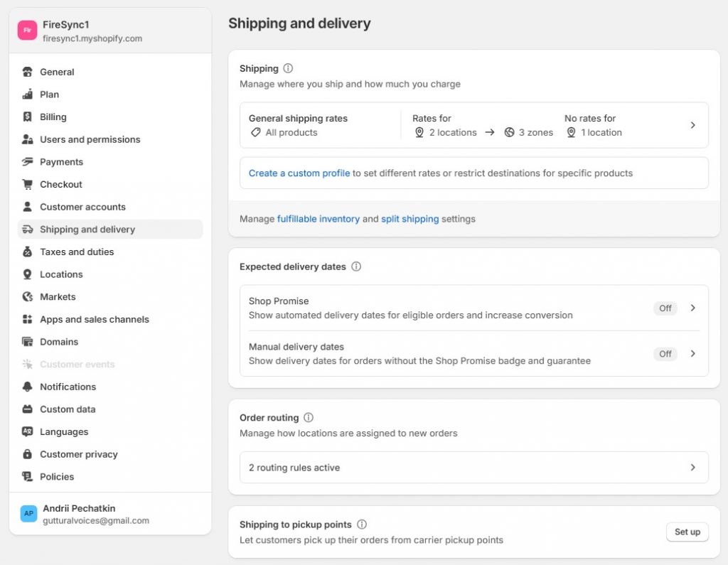Follow the split shipping link
The width and height of the screenshot is (728, 565).
pyautogui.click(x=409, y=219)
